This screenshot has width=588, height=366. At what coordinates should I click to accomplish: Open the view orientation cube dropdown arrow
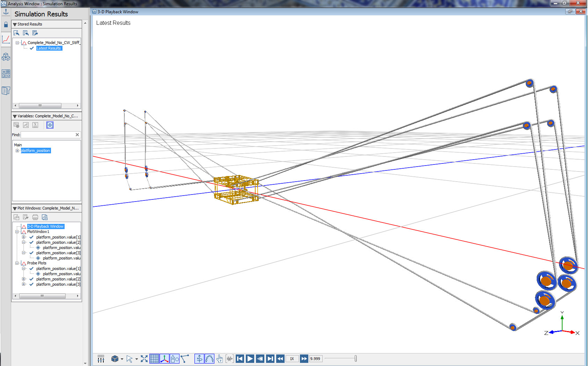click(122, 359)
